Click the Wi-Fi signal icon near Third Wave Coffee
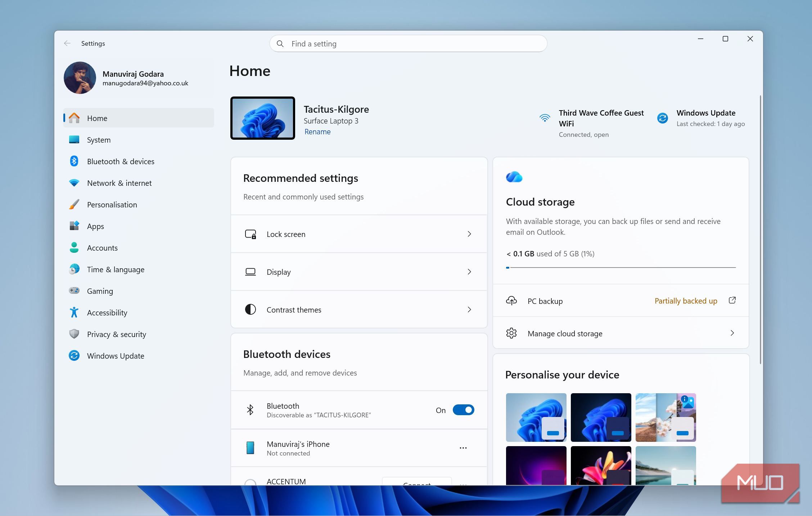Screen dimensions: 812x516 pos(545,118)
